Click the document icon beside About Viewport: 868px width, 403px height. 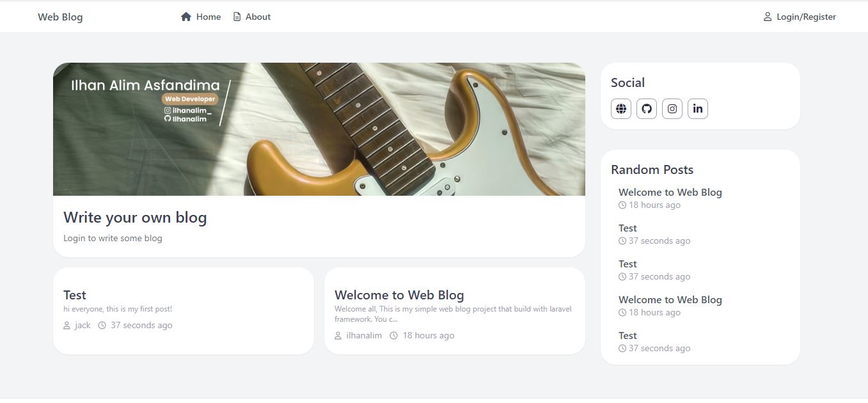(x=237, y=17)
